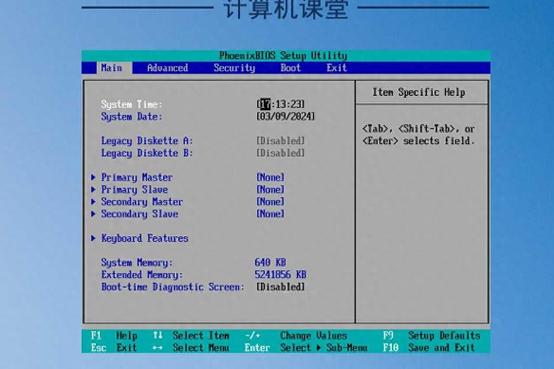
Task: Click the Primary Slave [None] value
Action: pyautogui.click(x=270, y=190)
